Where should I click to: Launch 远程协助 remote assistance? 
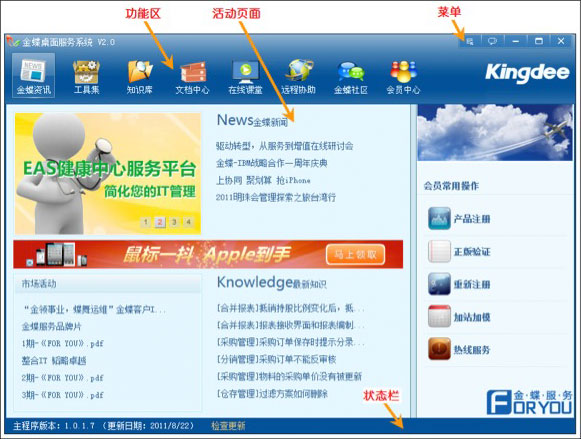[298, 76]
